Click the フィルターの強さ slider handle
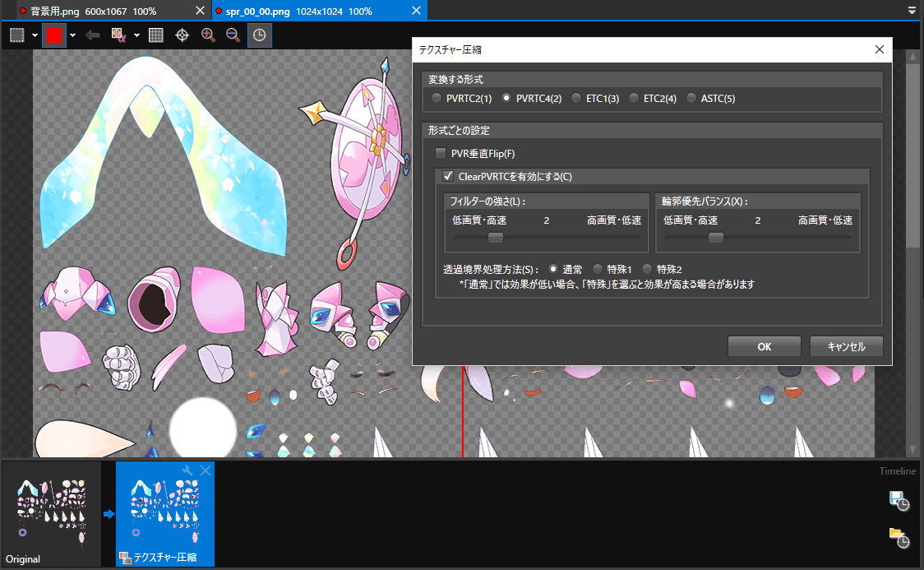924x570 pixels. tap(496, 238)
